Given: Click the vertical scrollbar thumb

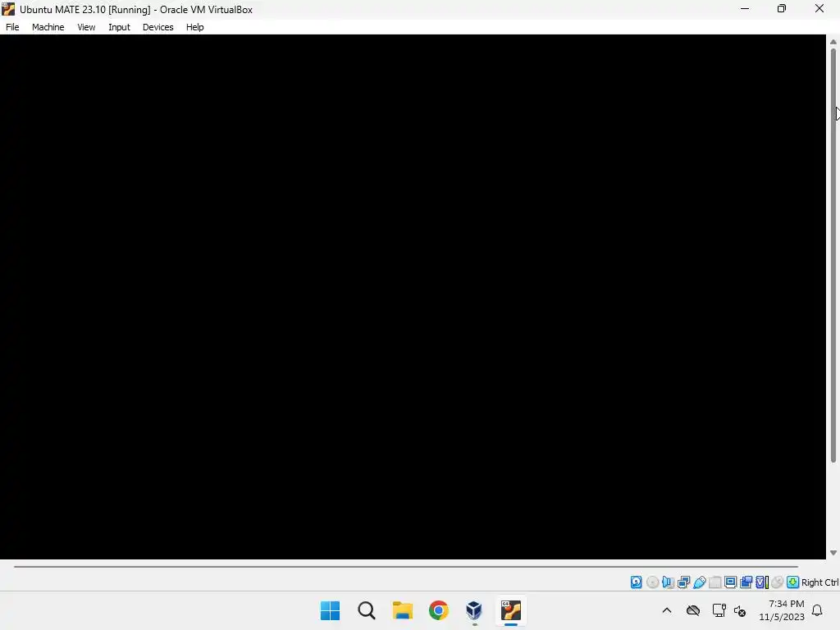Looking at the screenshot, I should click(833, 255).
